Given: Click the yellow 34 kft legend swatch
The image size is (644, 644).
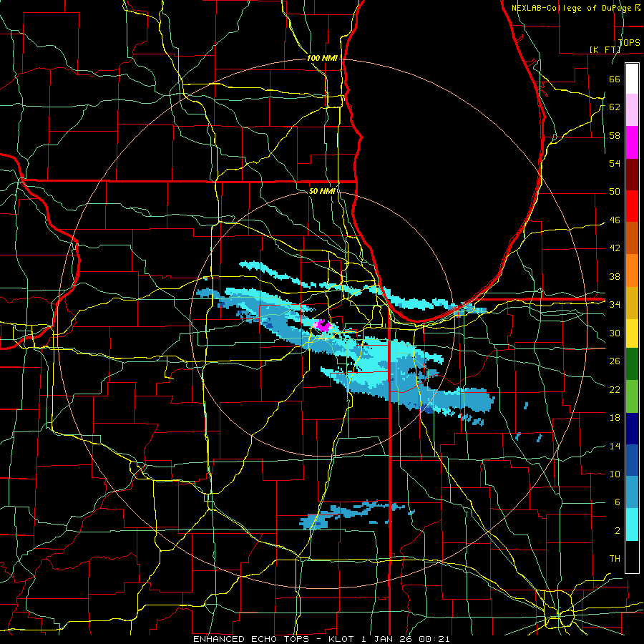Looking at the screenshot, I should point(632,333).
